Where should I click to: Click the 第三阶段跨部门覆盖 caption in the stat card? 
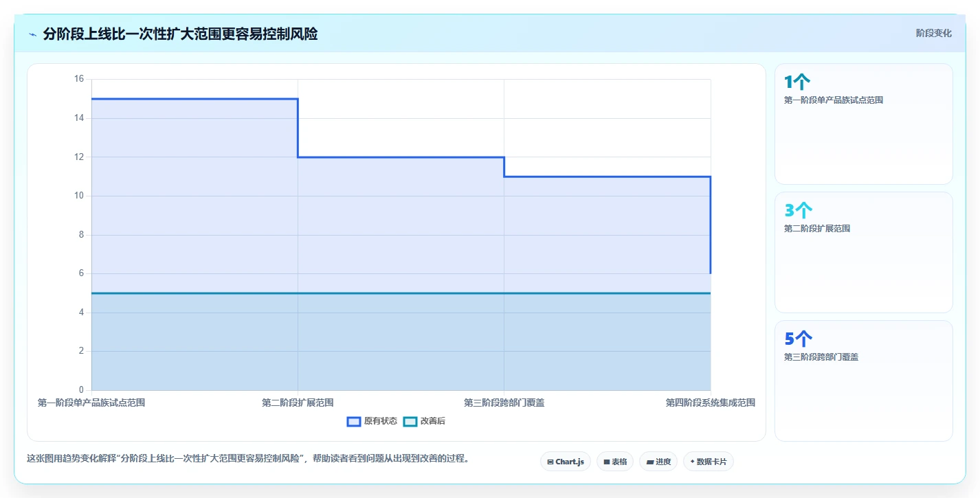(x=821, y=357)
